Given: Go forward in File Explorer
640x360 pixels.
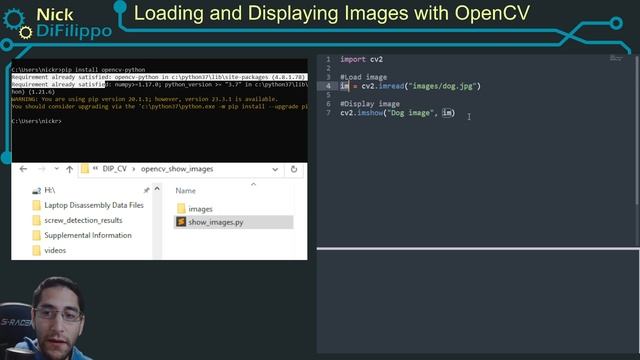Looking at the screenshot, I should (x=42, y=169).
